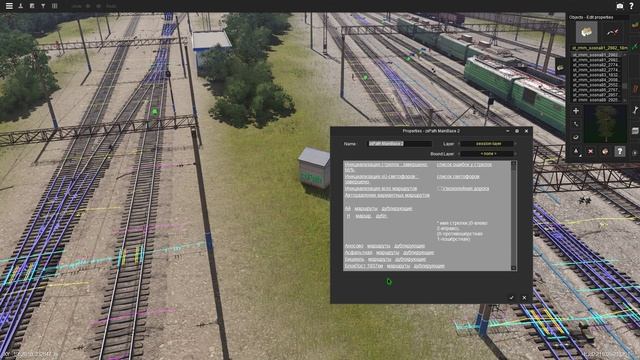Image resolution: width=640 pixels, height=360 pixels.
Task: Click the white bone-shaped tool icon on right edge
Action: click(636, 110)
